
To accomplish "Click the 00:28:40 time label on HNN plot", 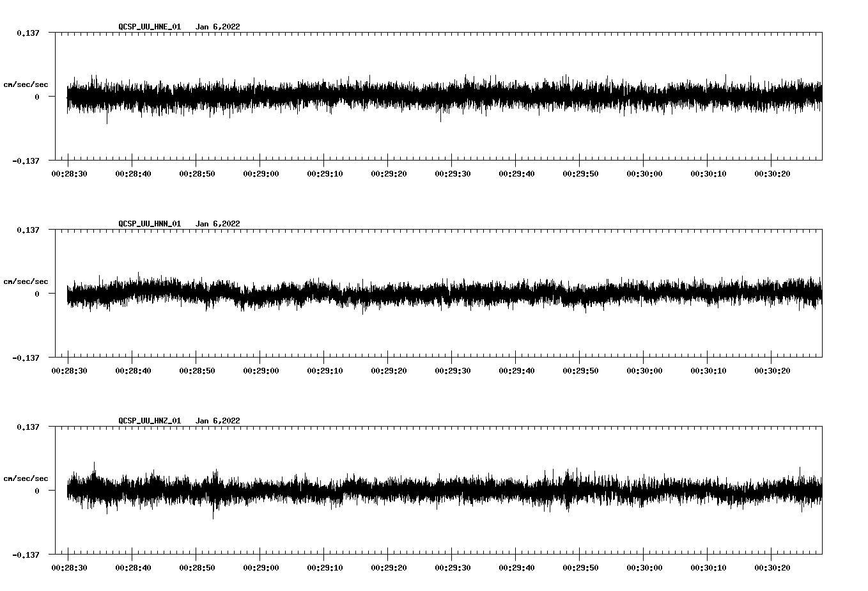I will click(133, 371).
